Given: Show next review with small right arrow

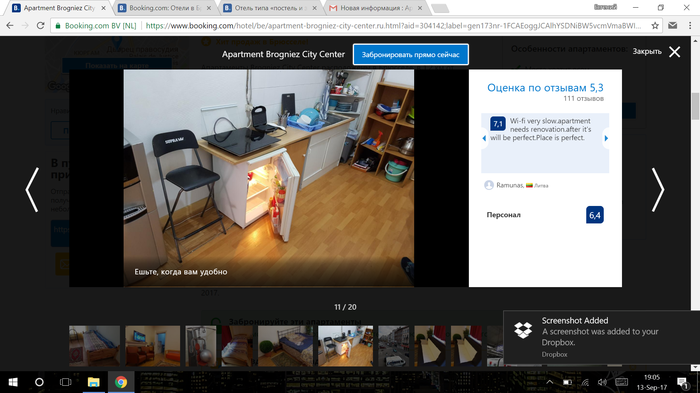Looking at the screenshot, I should pyautogui.click(x=606, y=138).
